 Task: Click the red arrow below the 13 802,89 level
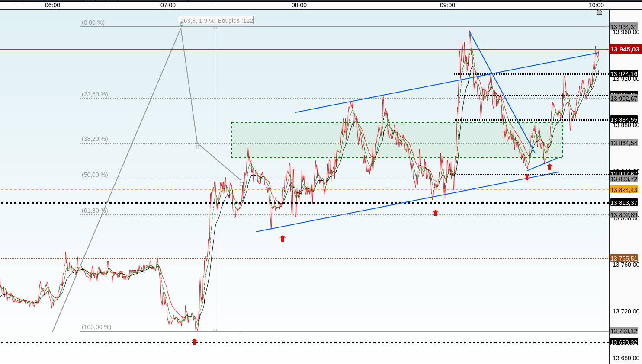[x=435, y=213]
